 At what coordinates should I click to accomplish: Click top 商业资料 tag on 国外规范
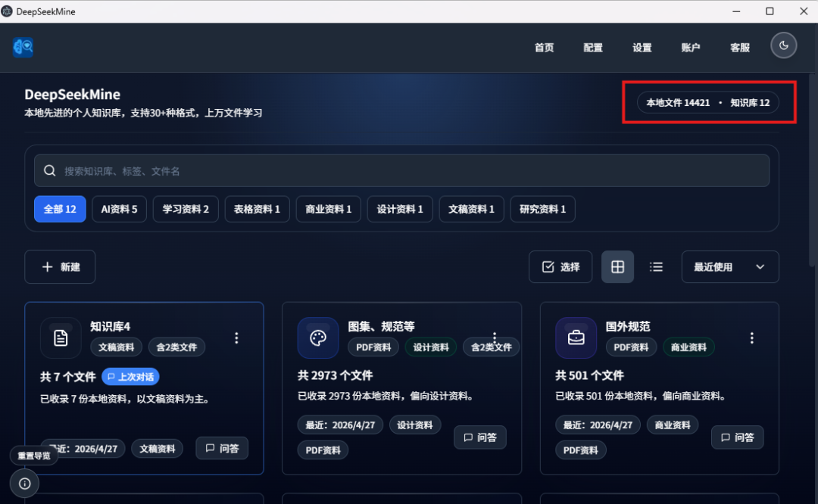[688, 347]
